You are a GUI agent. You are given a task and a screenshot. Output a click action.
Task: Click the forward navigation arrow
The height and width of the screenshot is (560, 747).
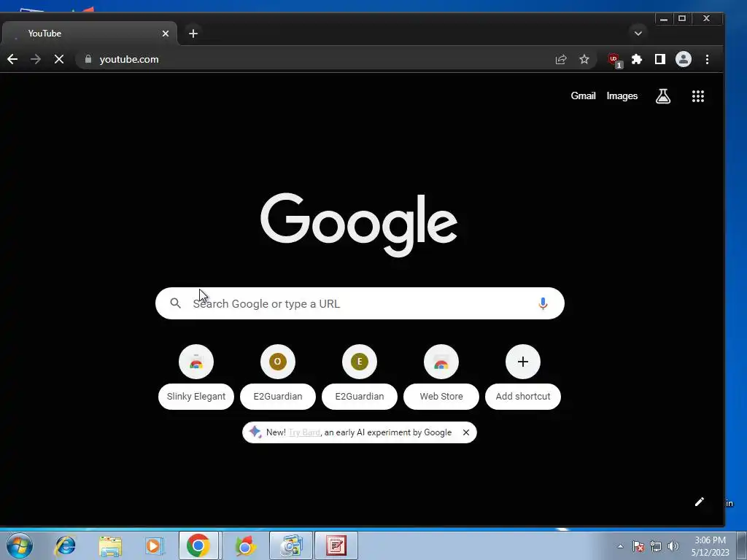[x=36, y=60]
